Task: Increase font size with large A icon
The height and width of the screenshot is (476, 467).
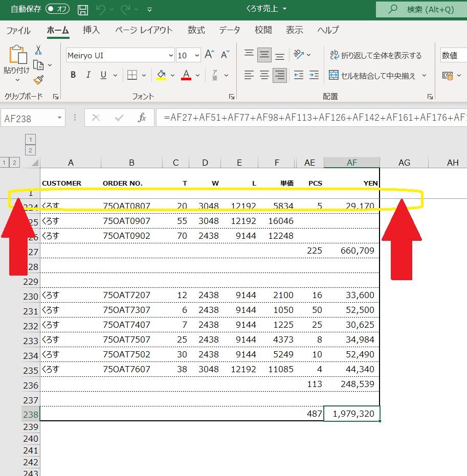Action: coord(210,55)
